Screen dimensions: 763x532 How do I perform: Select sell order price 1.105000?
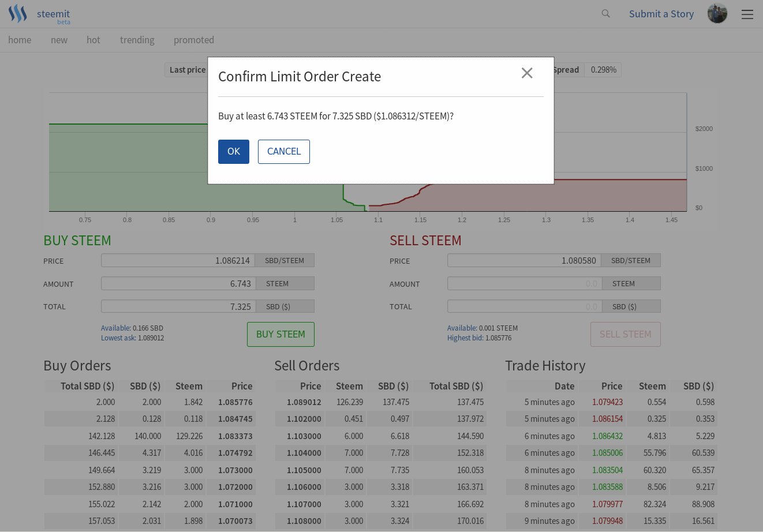click(x=304, y=470)
